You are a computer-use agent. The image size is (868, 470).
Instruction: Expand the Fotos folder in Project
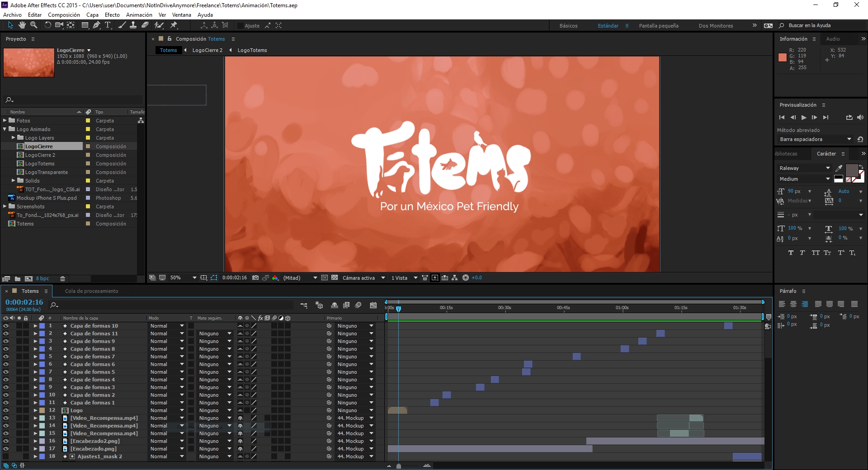click(5, 121)
